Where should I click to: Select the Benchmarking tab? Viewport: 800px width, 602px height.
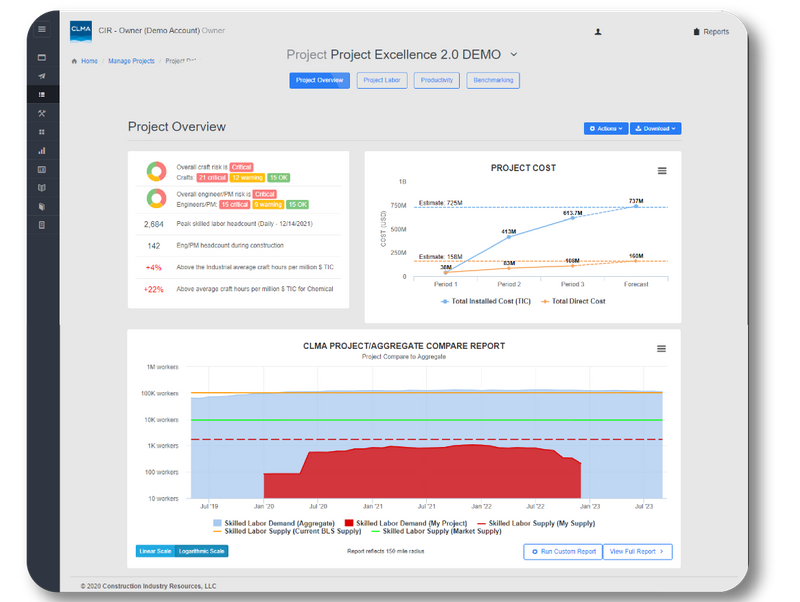493,80
